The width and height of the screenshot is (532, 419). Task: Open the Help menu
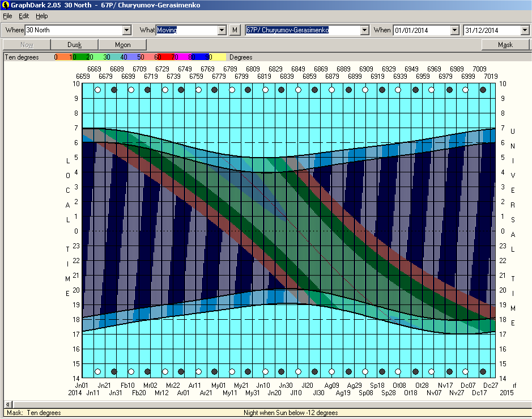42,16
